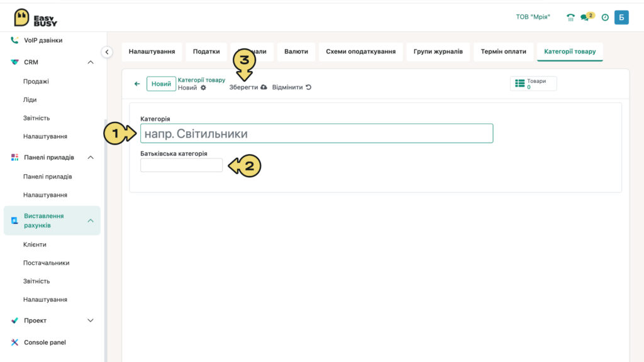This screenshot has height=362, width=644.
Task: Open Постачальники in the invoicing section
Action: tap(46, 263)
